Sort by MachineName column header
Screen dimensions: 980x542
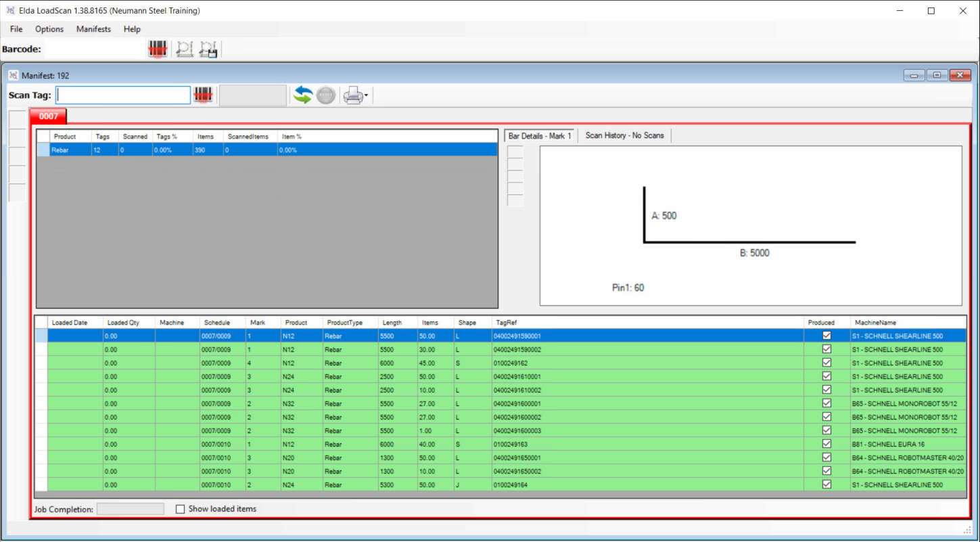tap(908, 323)
